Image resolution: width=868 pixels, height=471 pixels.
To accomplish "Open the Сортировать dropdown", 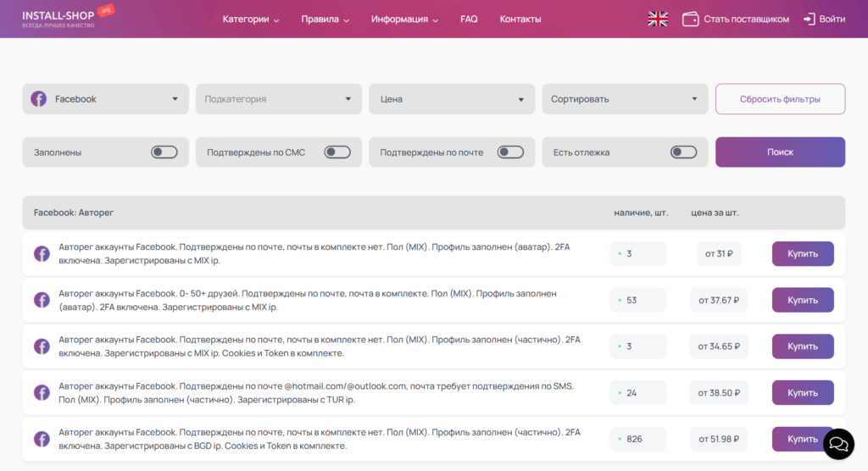I will [625, 99].
